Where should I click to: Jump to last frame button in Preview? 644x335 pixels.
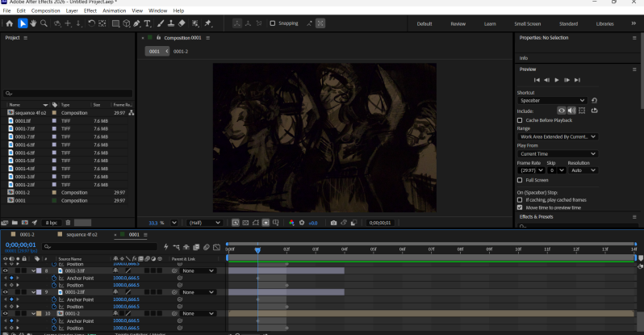[577, 80]
